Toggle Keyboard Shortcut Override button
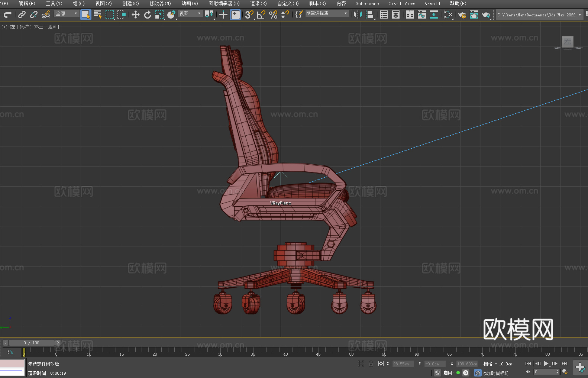This screenshot has height=378, width=588. (235, 14)
